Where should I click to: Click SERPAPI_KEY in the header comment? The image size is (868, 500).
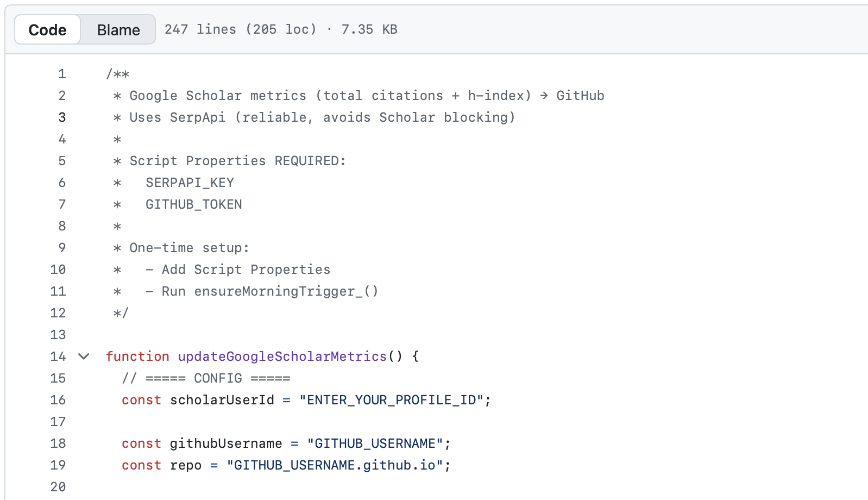point(190,183)
